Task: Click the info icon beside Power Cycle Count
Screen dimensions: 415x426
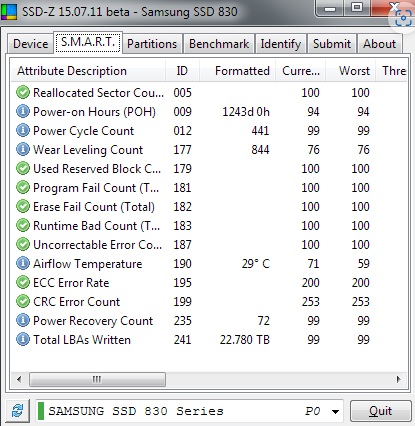Action: pos(23,130)
